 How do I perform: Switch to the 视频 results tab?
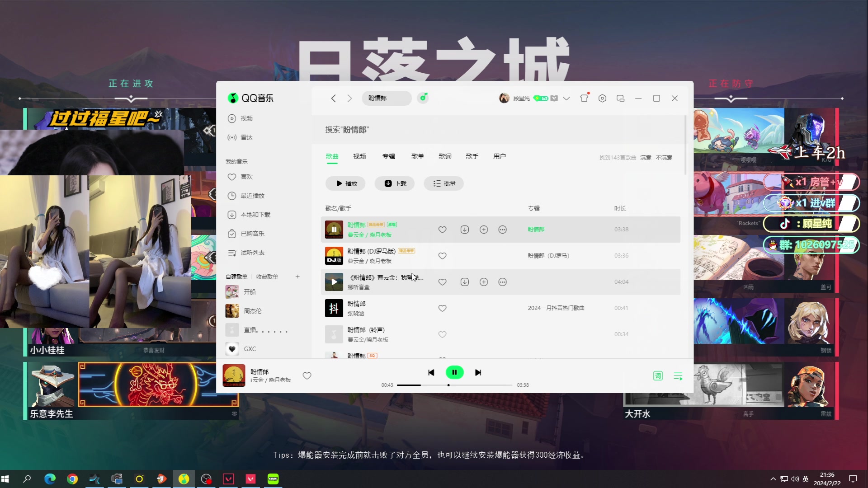coord(359,156)
